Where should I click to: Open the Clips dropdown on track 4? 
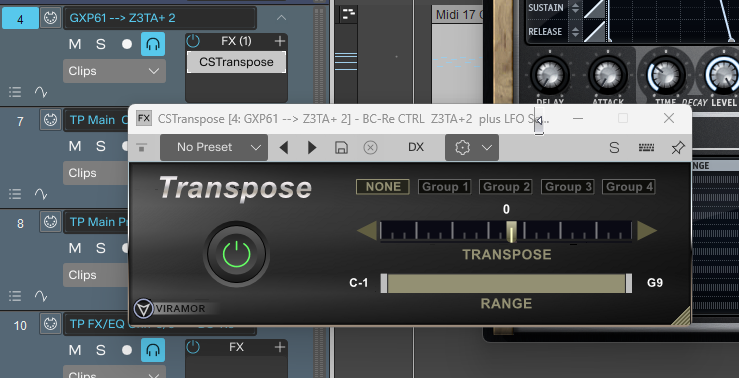pyautogui.click(x=115, y=71)
